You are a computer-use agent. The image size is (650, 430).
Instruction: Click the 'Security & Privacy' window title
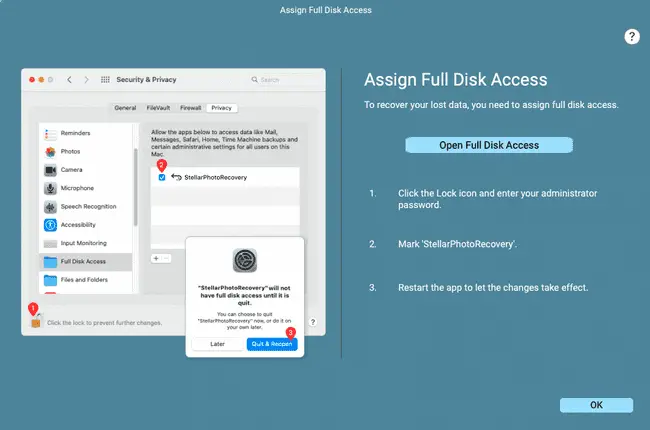pyautogui.click(x=146, y=80)
